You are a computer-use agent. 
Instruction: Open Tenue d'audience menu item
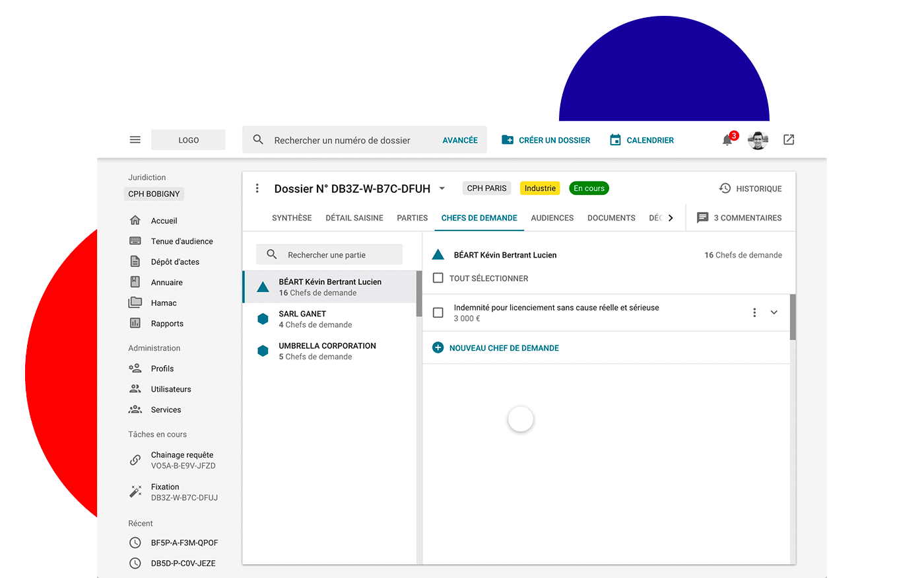point(181,241)
